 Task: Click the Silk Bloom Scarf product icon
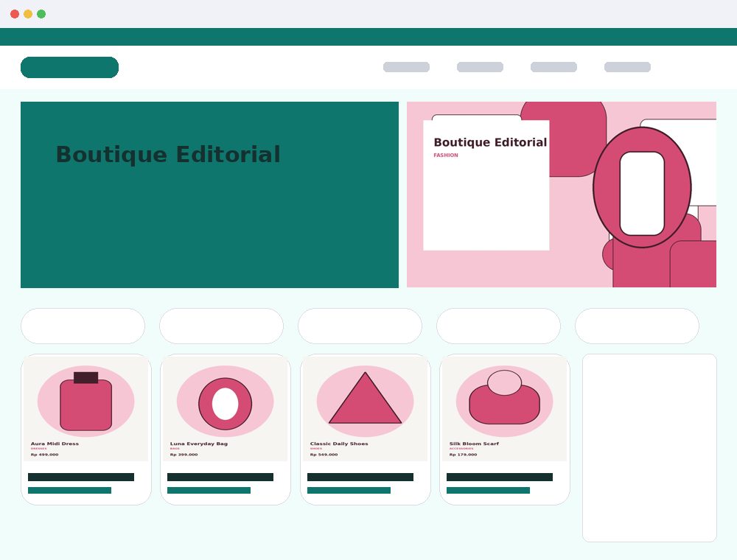[x=504, y=397]
